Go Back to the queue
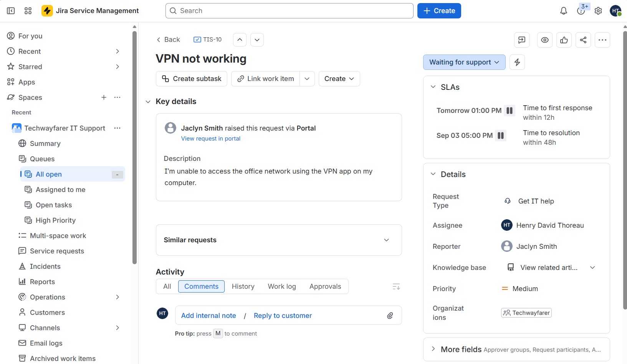This screenshot has height=364, width=627. (x=168, y=40)
